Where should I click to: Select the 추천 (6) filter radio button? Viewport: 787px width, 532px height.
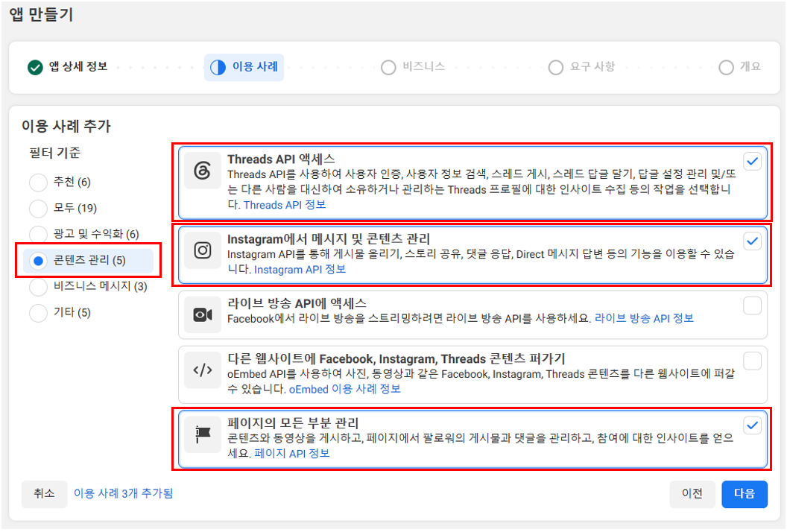[x=38, y=183]
